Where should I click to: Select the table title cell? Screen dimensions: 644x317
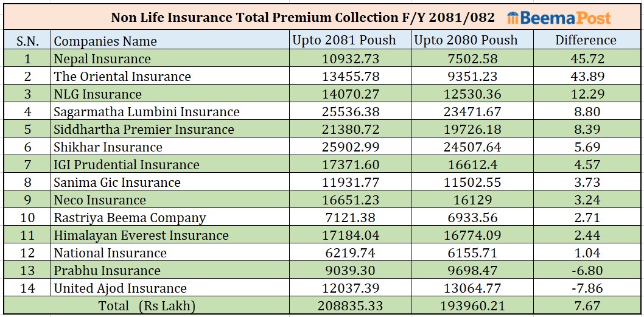[x=303, y=17]
